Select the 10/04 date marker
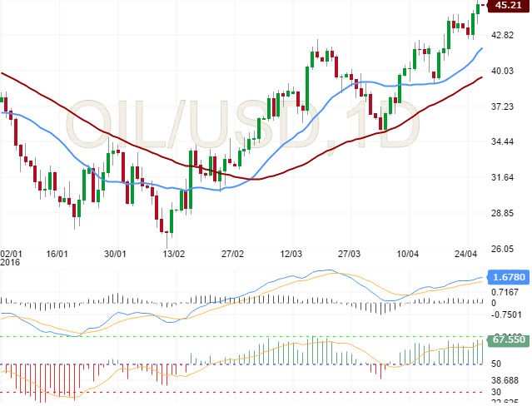This screenshot has width=532, height=406. pyautogui.click(x=408, y=253)
